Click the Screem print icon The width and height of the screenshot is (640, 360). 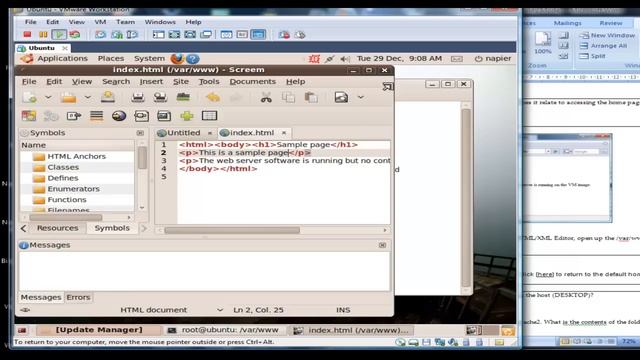pyautogui.click(x=138, y=97)
